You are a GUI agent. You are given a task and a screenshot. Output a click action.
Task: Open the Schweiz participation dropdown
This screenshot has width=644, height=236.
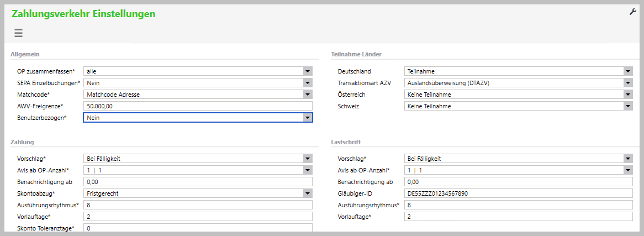[628, 106]
